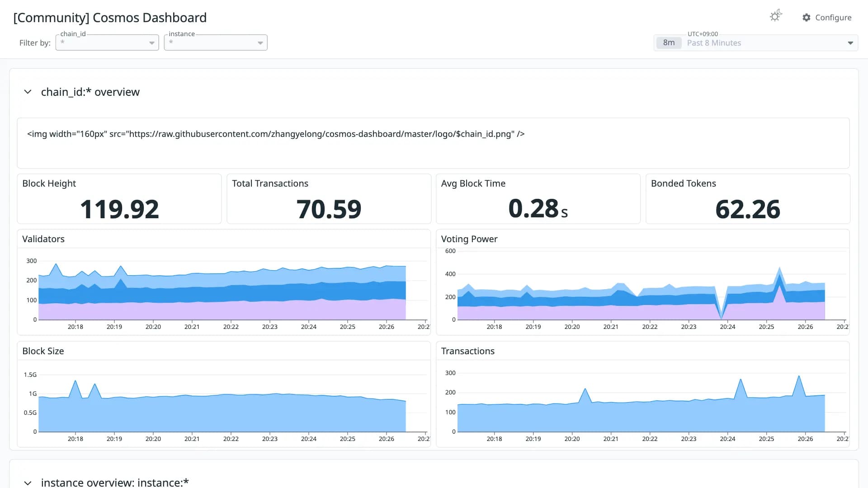868x488 pixels.
Task: Click the purple area in Validators chart
Action: tap(222, 310)
